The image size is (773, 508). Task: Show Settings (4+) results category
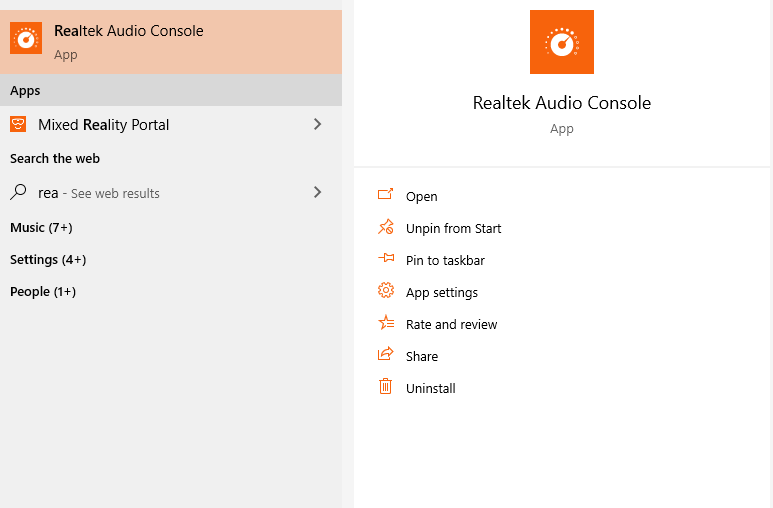(48, 259)
